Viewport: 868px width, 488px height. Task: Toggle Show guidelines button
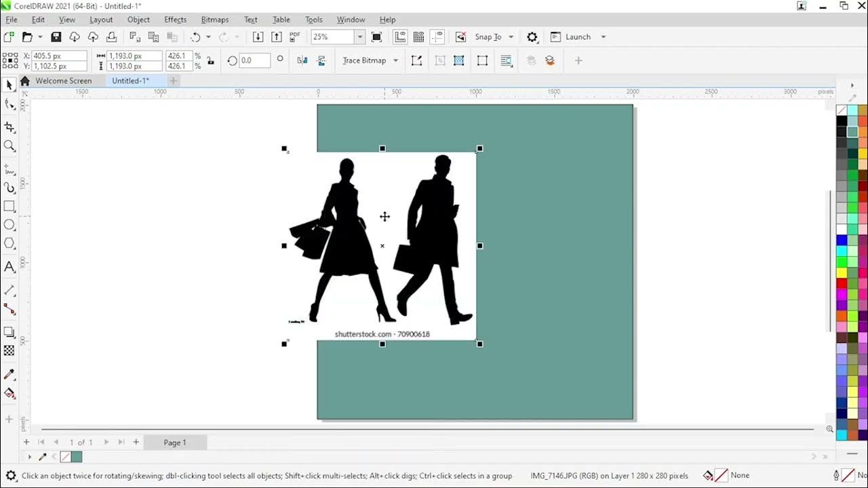point(437,37)
